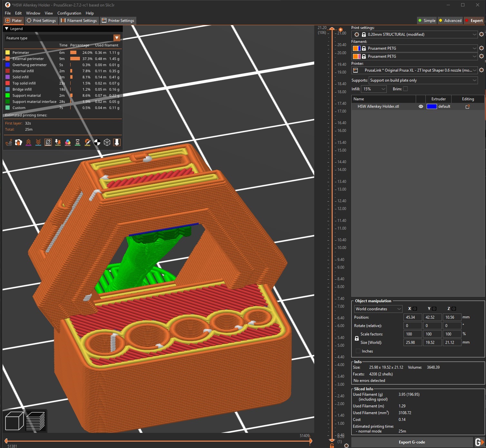The width and height of the screenshot is (486, 448).
Task: Switch to Filament Settings tab
Action: point(79,21)
